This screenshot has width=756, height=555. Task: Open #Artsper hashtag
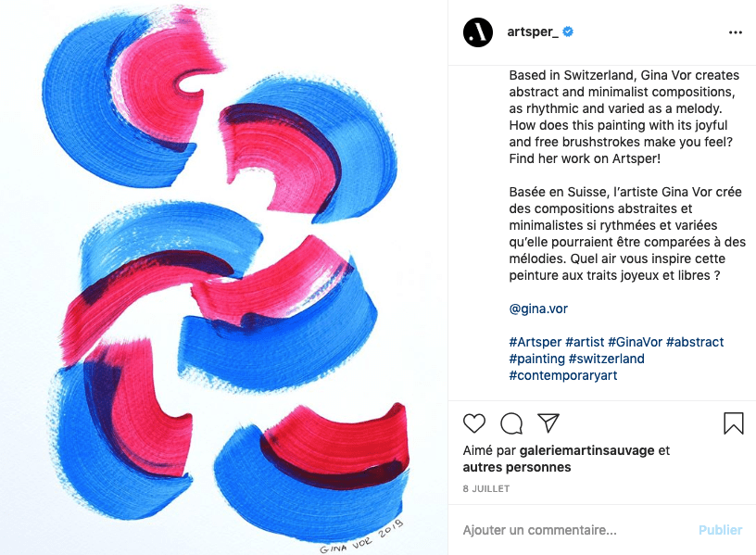tap(535, 342)
